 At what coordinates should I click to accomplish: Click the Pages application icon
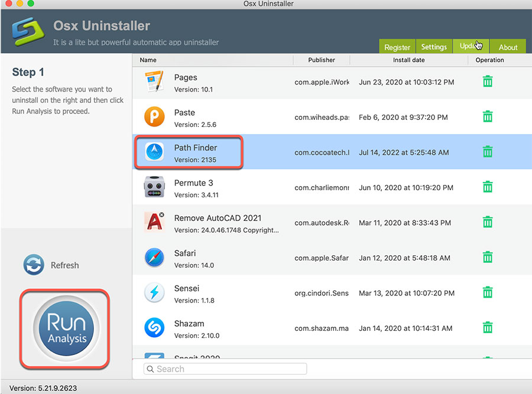(x=154, y=82)
